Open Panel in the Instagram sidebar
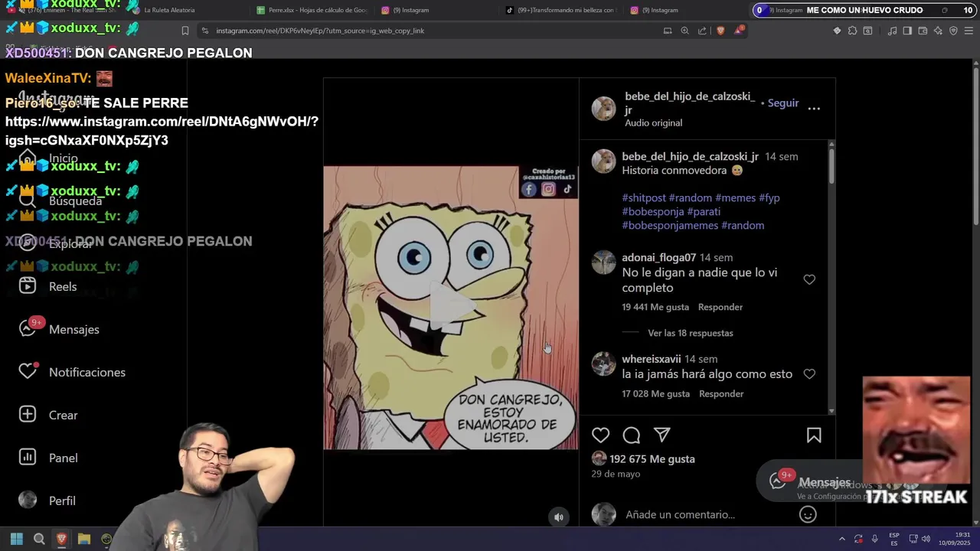This screenshot has width=980, height=551. click(47, 458)
